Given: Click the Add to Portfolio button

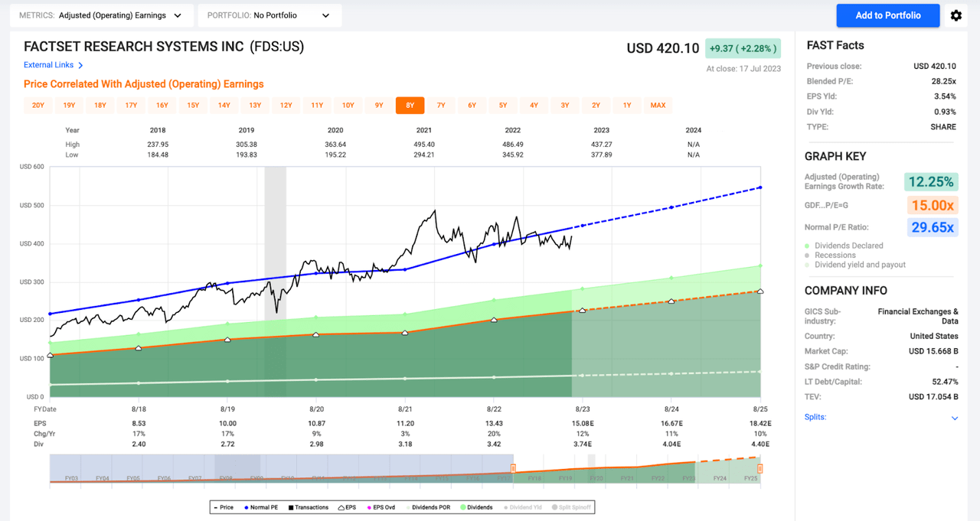Looking at the screenshot, I should 887,15.
